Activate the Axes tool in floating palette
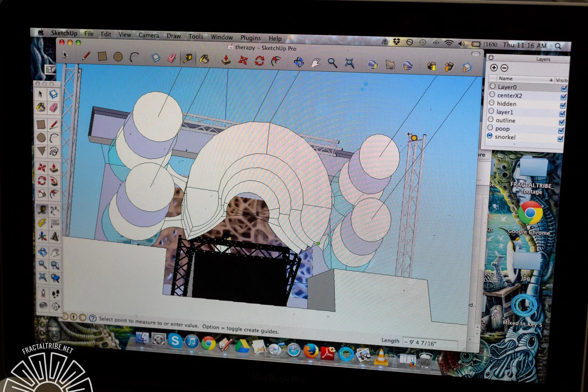588x392 pixels. pyautogui.click(x=42, y=236)
